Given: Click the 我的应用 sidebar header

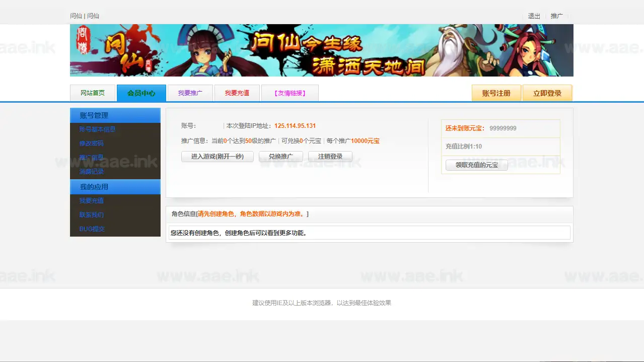Looking at the screenshot, I should [115, 187].
